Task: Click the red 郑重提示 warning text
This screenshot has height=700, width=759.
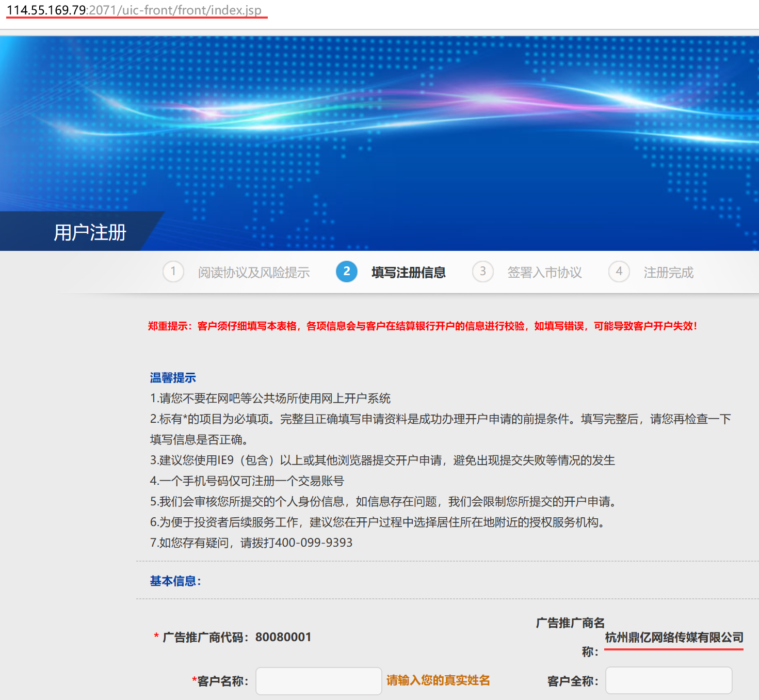Action: point(422,326)
